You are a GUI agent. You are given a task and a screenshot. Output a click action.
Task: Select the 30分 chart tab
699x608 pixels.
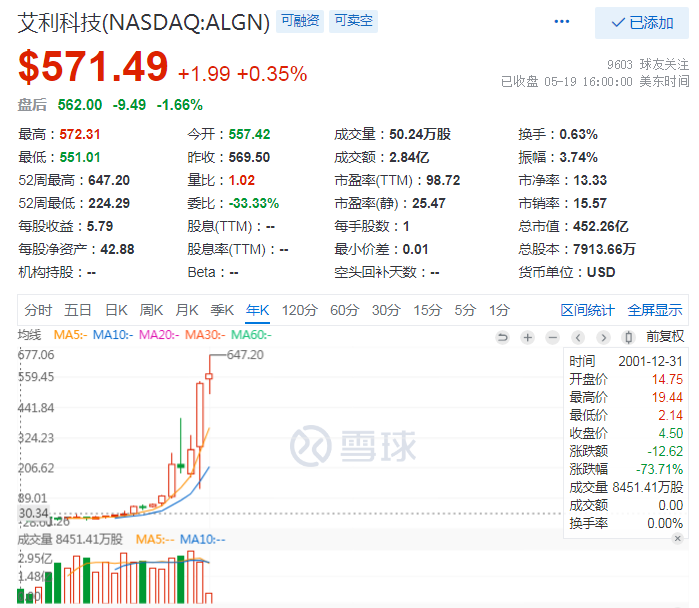click(386, 310)
